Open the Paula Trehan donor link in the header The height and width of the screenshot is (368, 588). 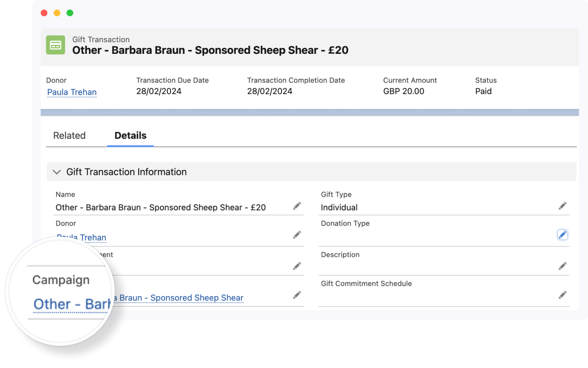(72, 92)
